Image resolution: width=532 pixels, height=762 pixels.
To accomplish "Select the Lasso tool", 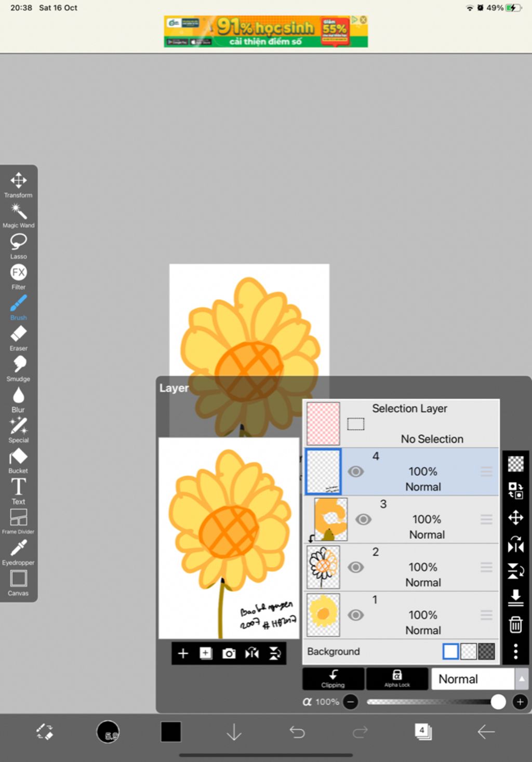I will pos(18,246).
